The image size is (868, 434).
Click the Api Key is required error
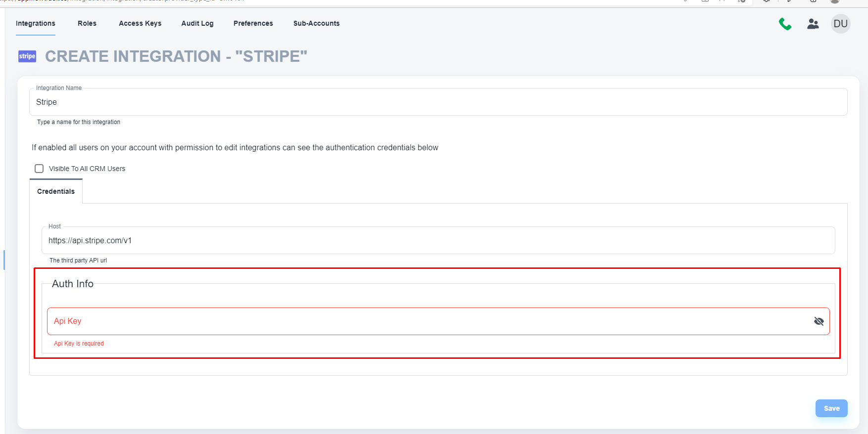point(79,344)
